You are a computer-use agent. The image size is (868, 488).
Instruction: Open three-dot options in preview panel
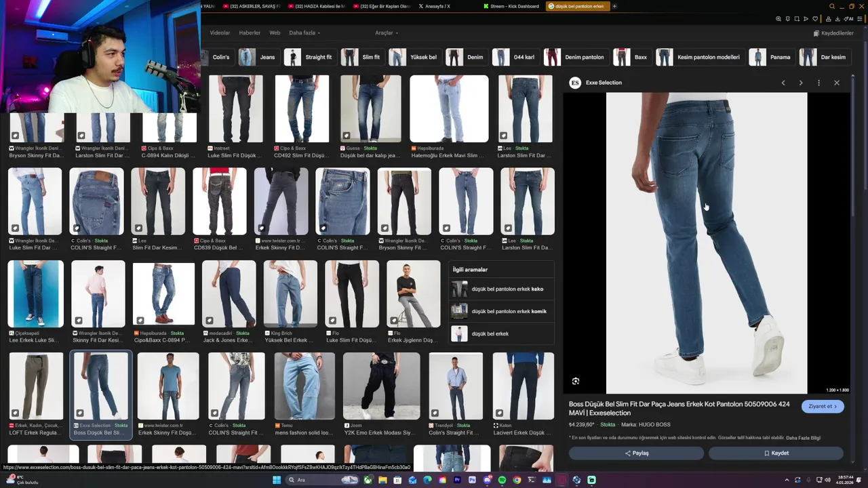(818, 83)
